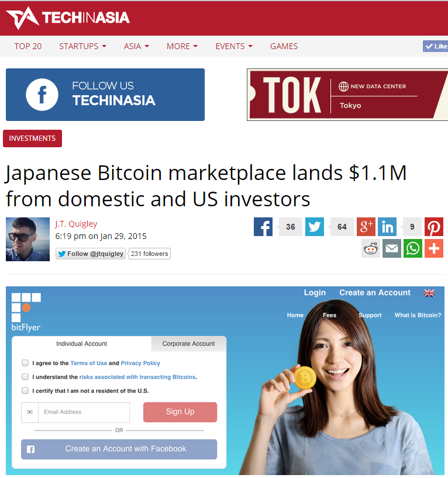The image size is (448, 478).
Task: Share on LinkedIn icon
Action: (387, 227)
